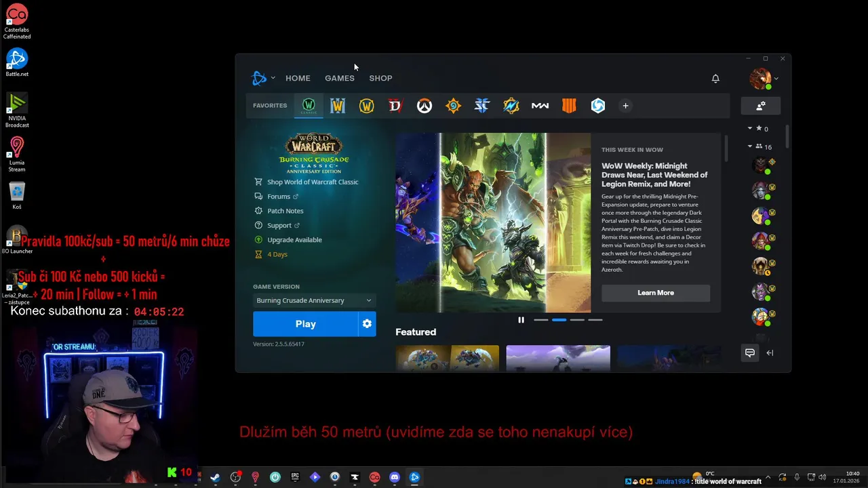Open the volume control in the tray
The width and height of the screenshot is (868, 488).
[x=823, y=477]
